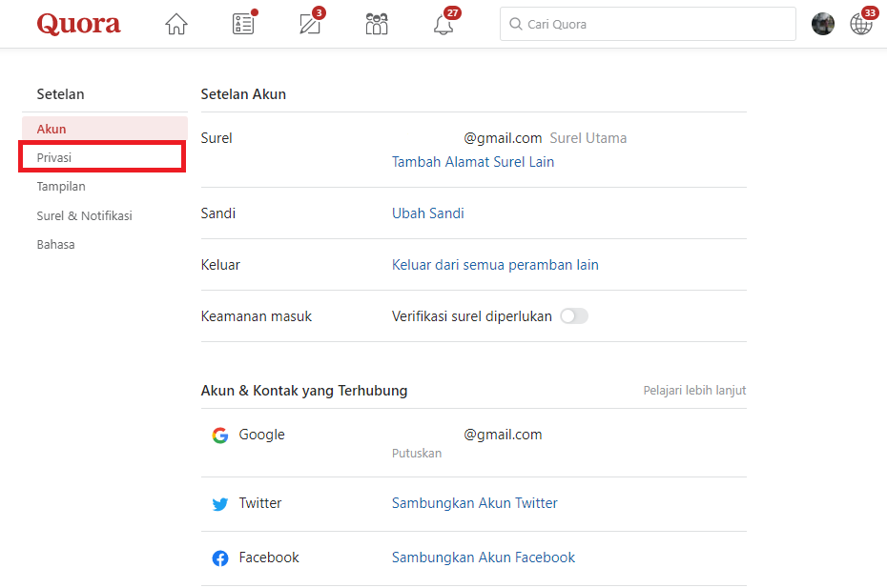The height and width of the screenshot is (588, 887).
Task: Click Ubah Sandi to change password
Action: 427,213
